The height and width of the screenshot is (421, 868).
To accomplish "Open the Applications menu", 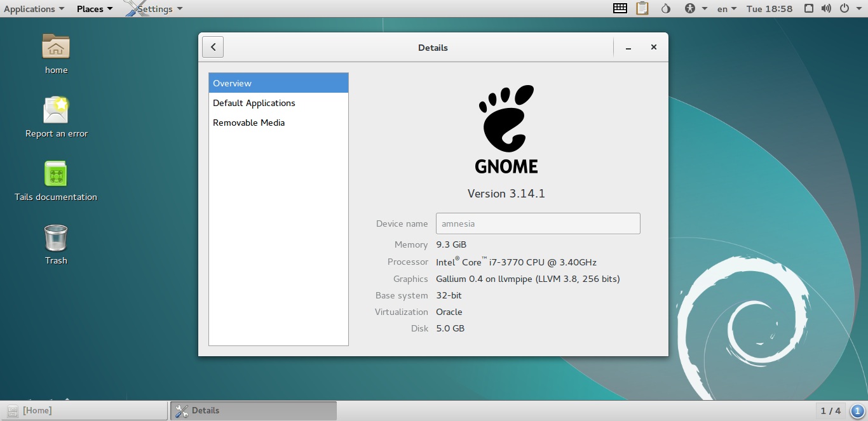I will coord(34,9).
